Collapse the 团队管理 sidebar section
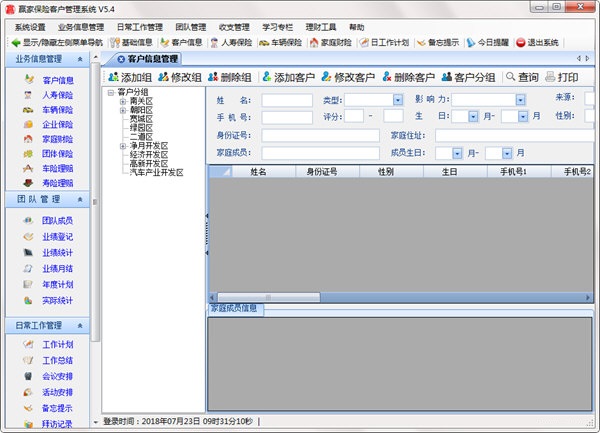Image resolution: width=600 pixels, height=433 pixels. [80, 199]
